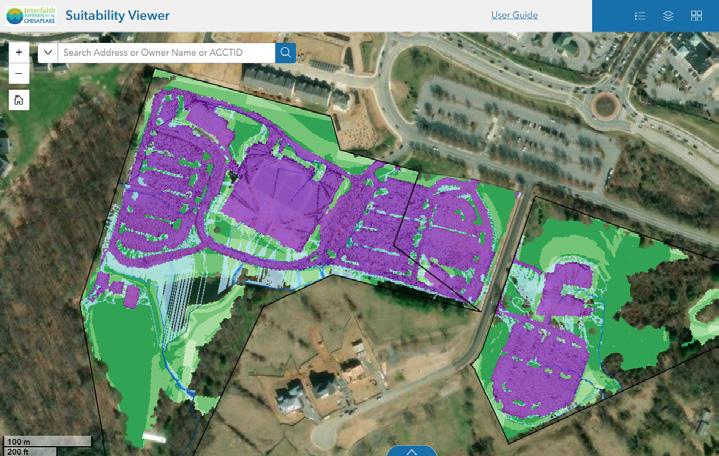
Task: Click the magnifier search button
Action: (x=285, y=52)
